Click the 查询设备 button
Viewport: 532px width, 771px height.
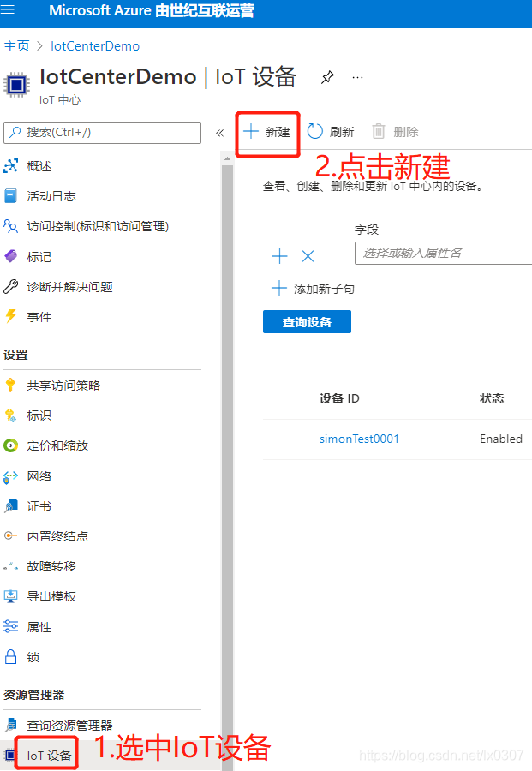(307, 321)
